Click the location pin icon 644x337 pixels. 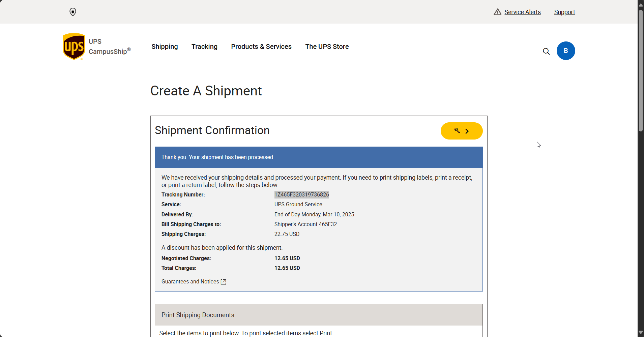[x=73, y=12]
